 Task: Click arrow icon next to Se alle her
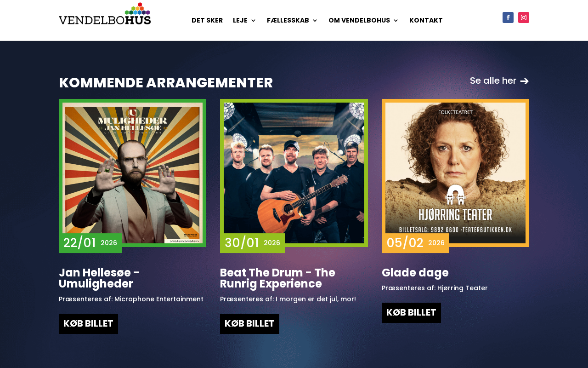[525, 81]
